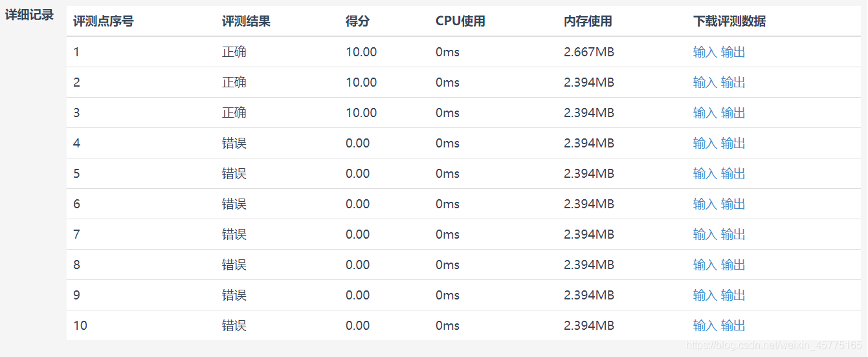This screenshot has width=868, height=357.
Task: Select the 错误 result cell in row 4
Action: [234, 143]
